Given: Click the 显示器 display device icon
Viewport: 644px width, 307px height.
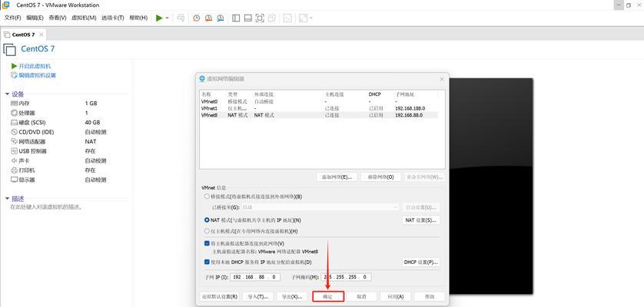Looking at the screenshot, I should point(14,180).
